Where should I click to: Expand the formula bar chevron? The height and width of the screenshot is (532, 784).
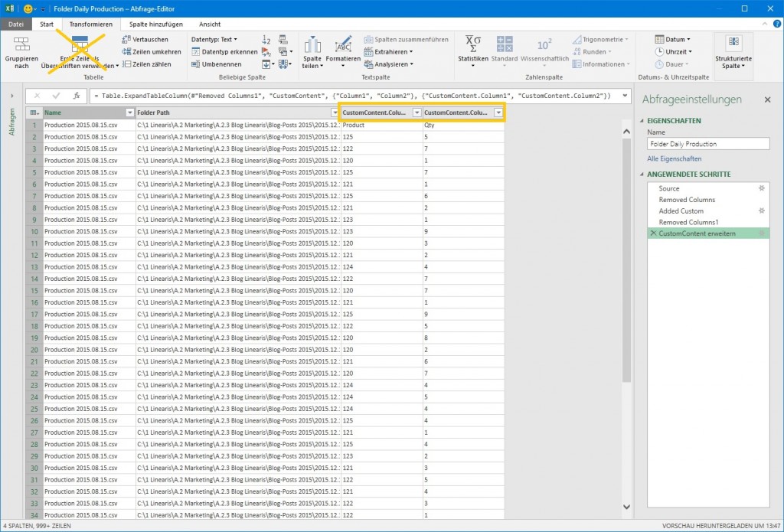[626, 96]
